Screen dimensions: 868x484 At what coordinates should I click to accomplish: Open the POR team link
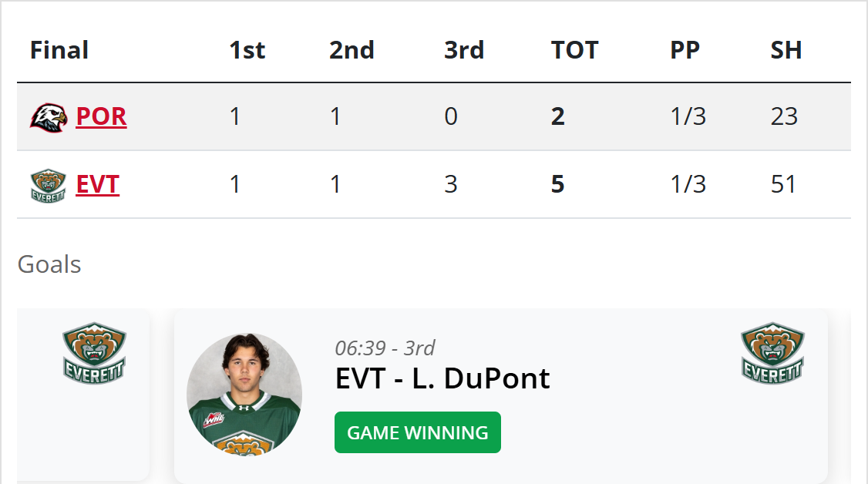coord(101,117)
